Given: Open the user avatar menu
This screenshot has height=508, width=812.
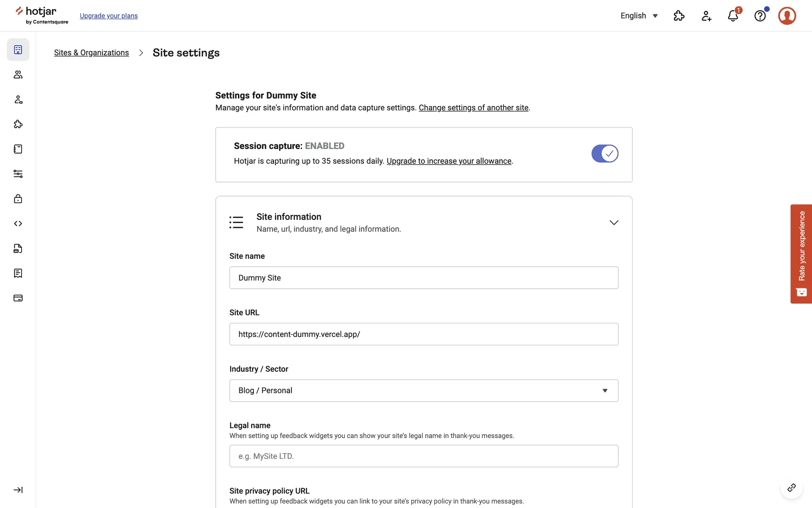Looking at the screenshot, I should [787, 16].
